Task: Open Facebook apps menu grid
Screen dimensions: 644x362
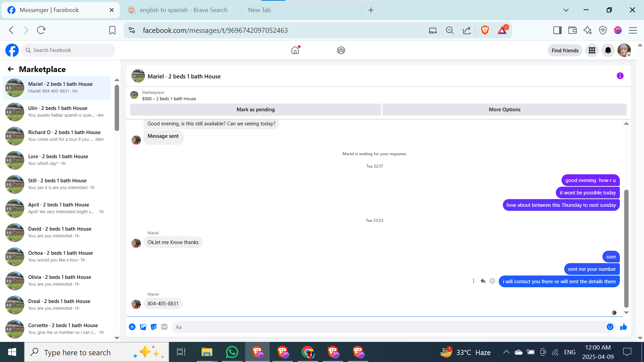Action: 592,50
